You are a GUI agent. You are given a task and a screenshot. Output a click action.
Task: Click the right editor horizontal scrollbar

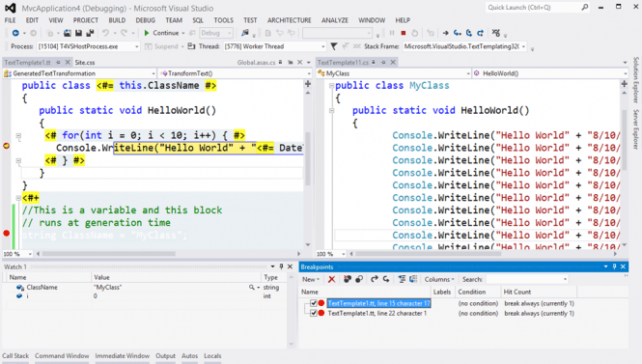point(428,254)
